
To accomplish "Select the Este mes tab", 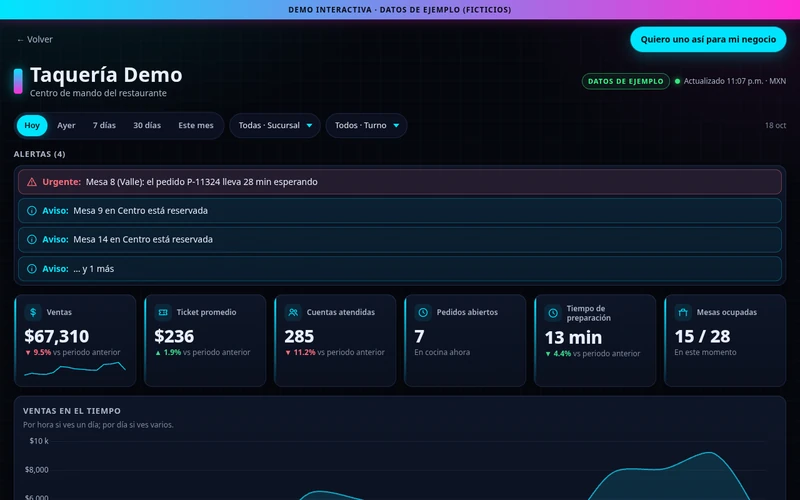I will (x=196, y=126).
